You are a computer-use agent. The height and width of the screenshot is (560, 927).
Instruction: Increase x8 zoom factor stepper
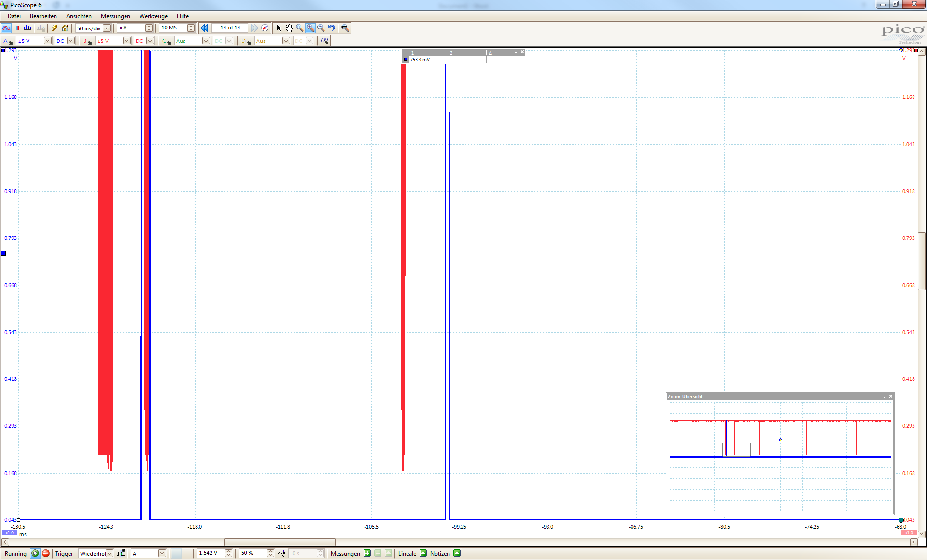[x=149, y=26]
